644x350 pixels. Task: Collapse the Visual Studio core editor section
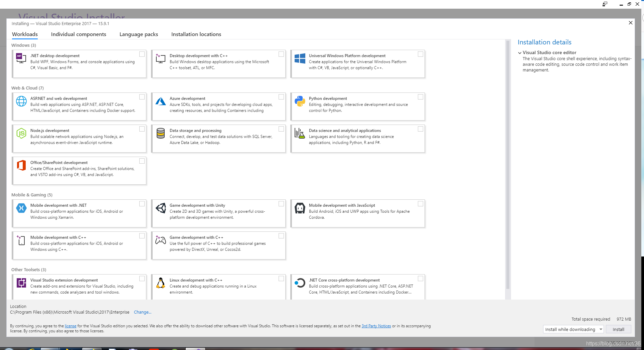[520, 53]
